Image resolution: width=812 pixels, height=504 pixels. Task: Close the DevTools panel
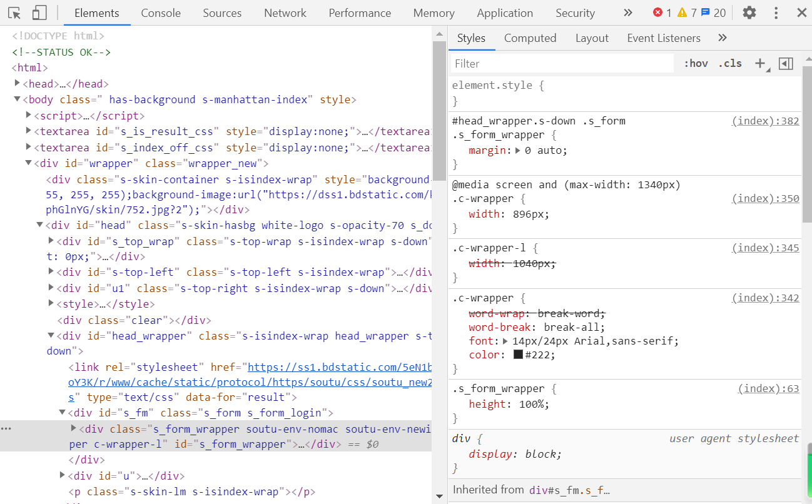click(x=801, y=13)
